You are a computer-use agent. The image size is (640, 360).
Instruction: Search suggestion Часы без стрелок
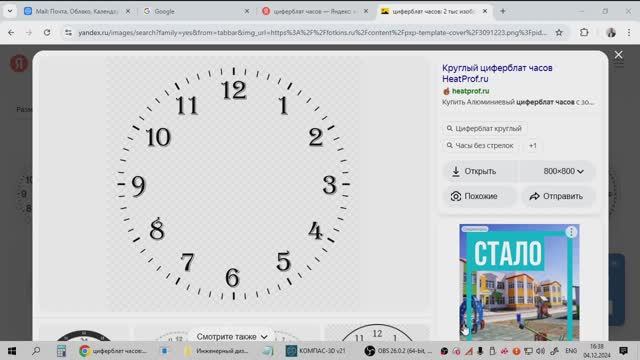coord(480,146)
